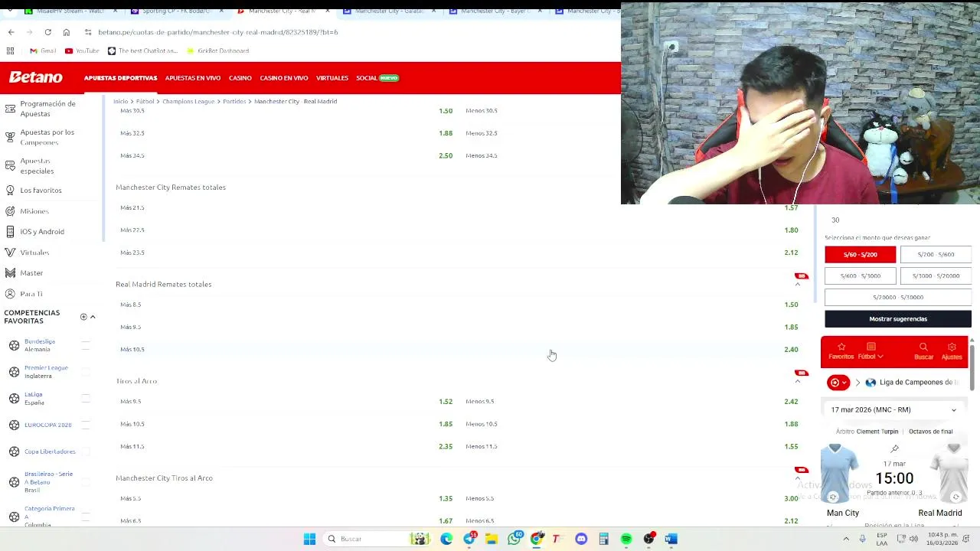The height and width of the screenshot is (551, 980).
Task: Select the S/60 - S/200 amount option
Action: (x=860, y=254)
